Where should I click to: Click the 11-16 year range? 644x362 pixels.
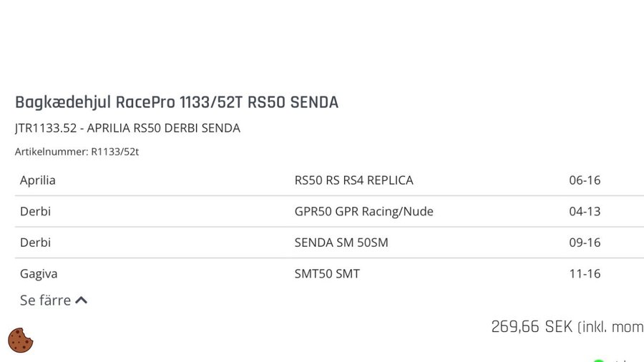coord(585,273)
